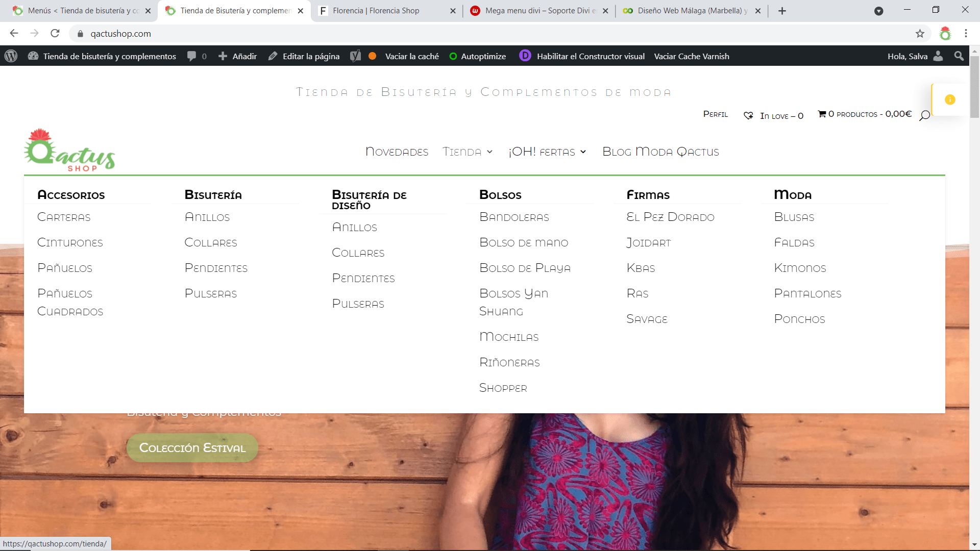980x551 pixels.
Task: Close the Florencia Shop tab
Action: tap(453, 11)
